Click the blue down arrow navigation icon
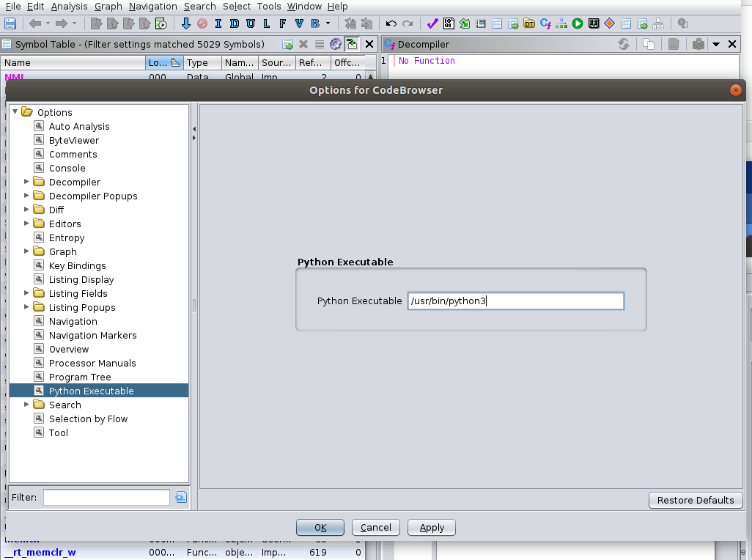 coord(186,23)
